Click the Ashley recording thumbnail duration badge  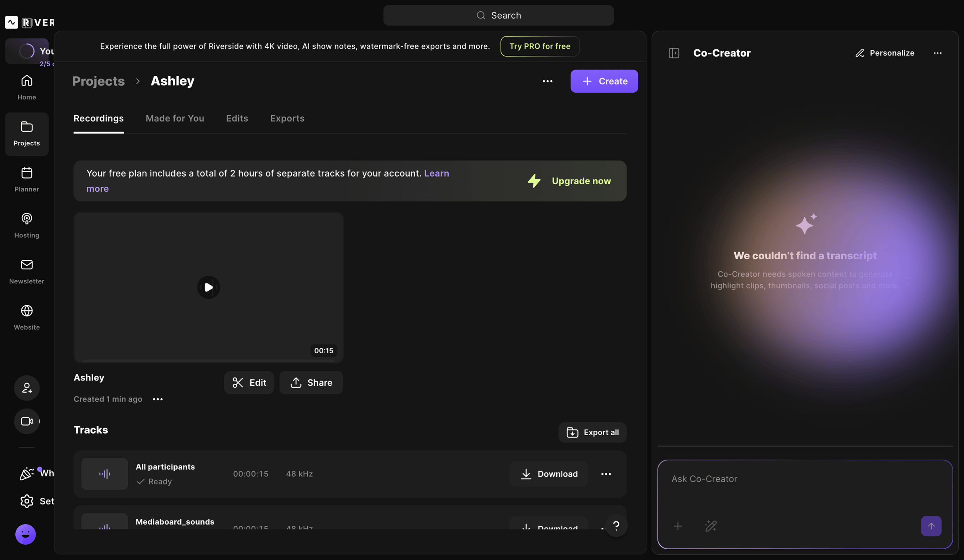pos(323,350)
